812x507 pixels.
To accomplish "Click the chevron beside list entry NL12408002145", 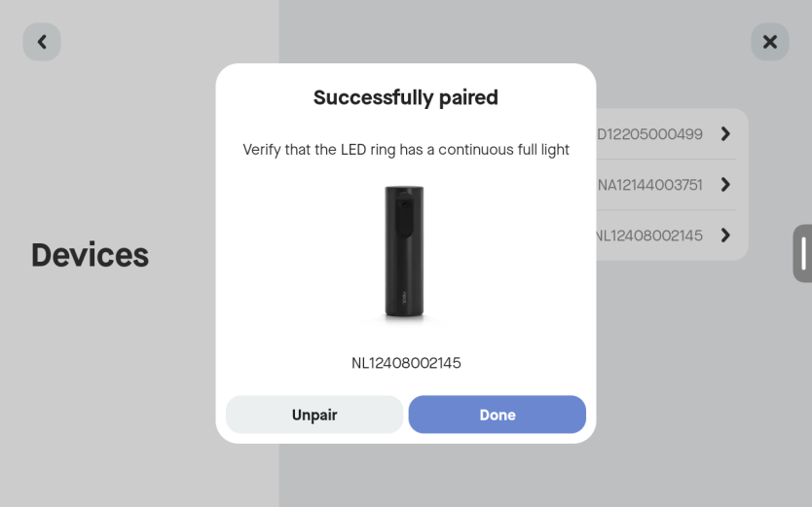I will (x=725, y=235).
